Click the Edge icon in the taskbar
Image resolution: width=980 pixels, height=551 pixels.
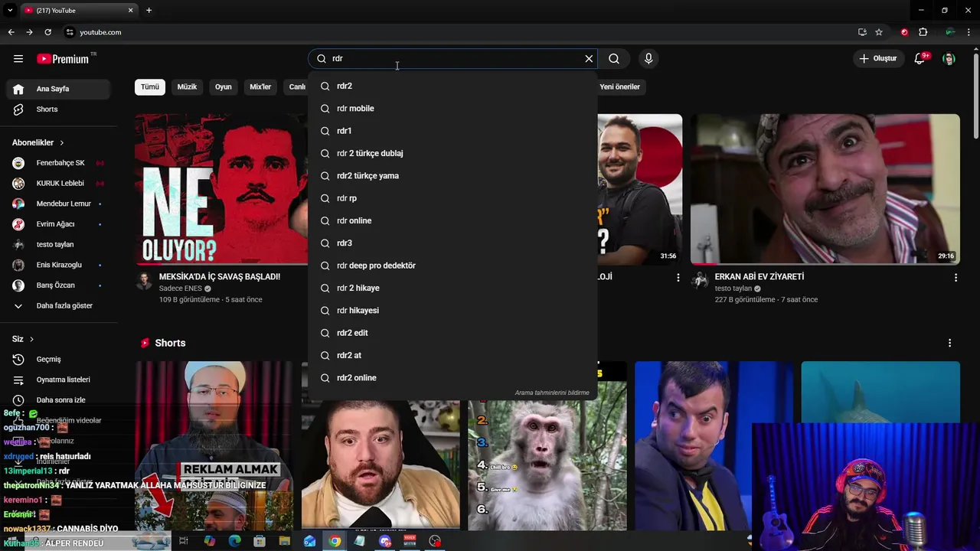[x=234, y=541]
